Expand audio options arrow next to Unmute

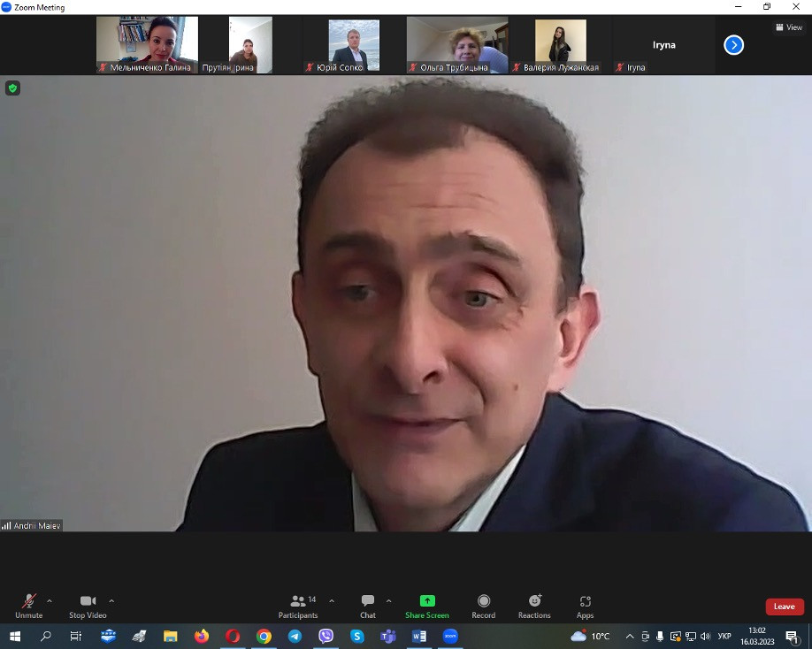(x=50, y=601)
